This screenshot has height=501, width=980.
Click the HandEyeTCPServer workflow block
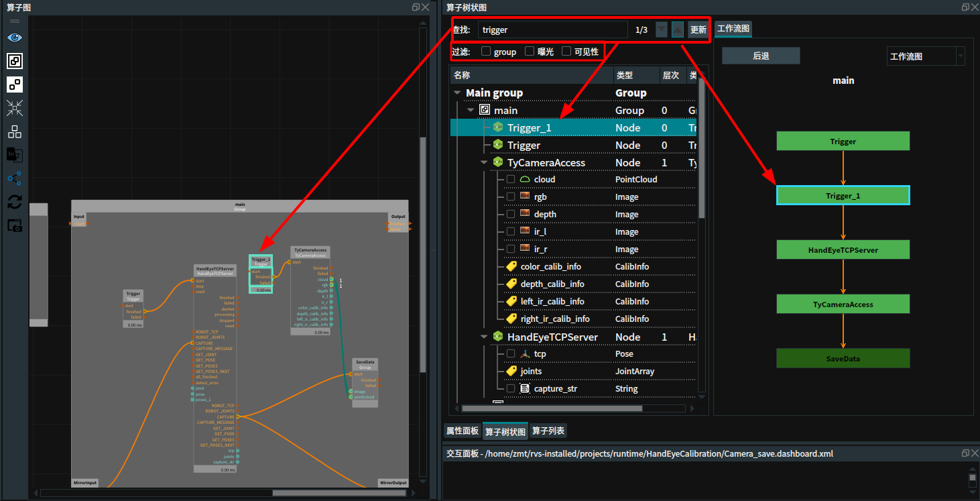(843, 249)
